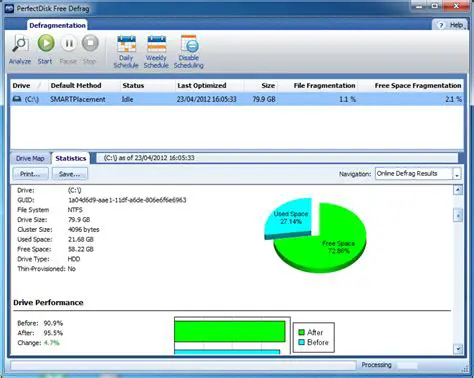The image size is (474, 378).
Task: Click the 90.9% before value
Action: pyautogui.click(x=53, y=323)
